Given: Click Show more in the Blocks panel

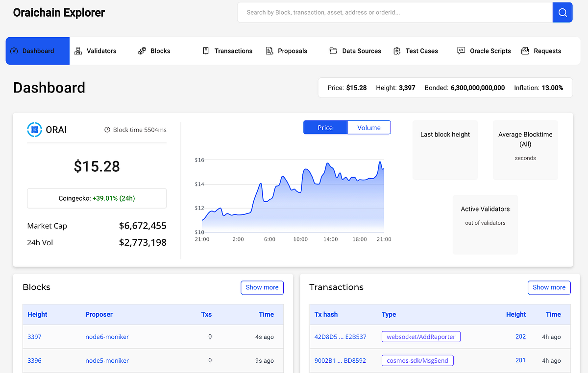Looking at the screenshot, I should point(262,287).
